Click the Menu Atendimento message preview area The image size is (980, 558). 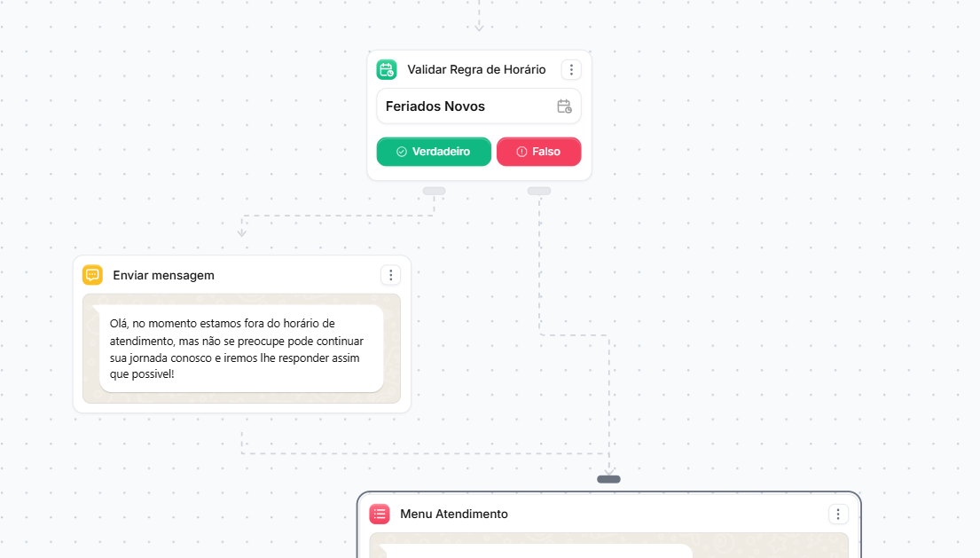608,546
